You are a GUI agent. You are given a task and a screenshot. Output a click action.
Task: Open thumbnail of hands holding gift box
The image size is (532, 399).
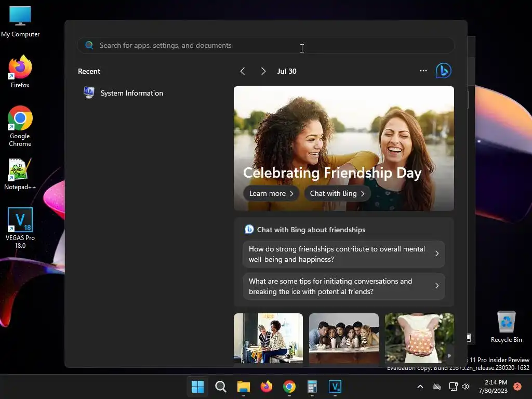click(419, 338)
